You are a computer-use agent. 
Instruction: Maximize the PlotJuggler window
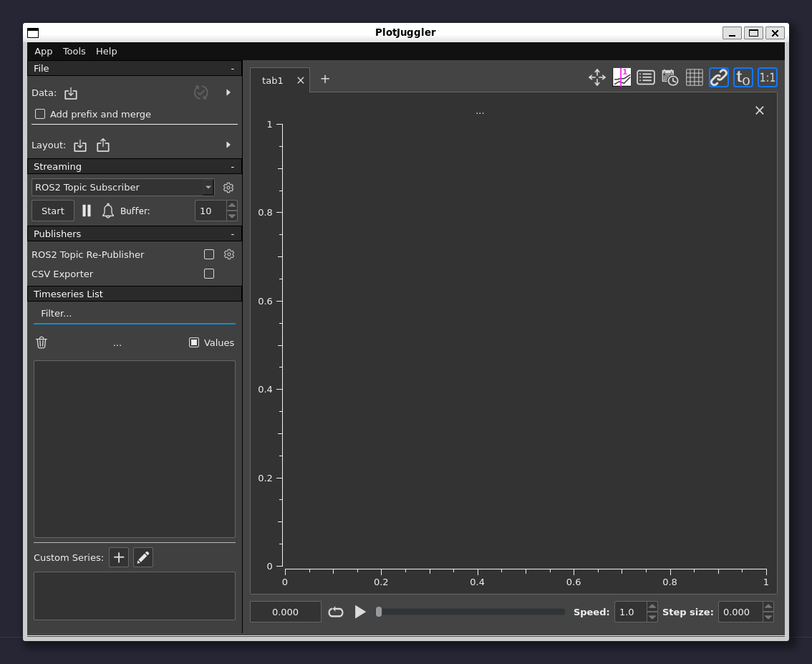[x=753, y=33]
